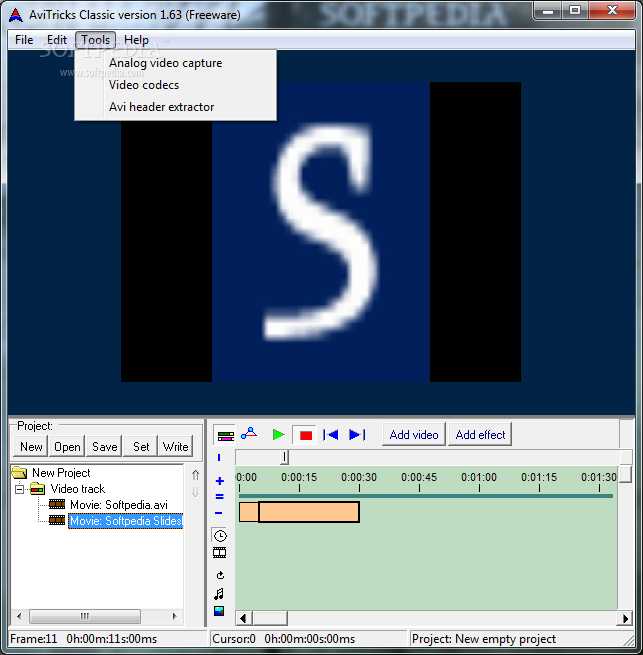Image resolution: width=643 pixels, height=655 pixels.
Task: Click the project tree scrollbar's left arrow
Action: [19, 616]
